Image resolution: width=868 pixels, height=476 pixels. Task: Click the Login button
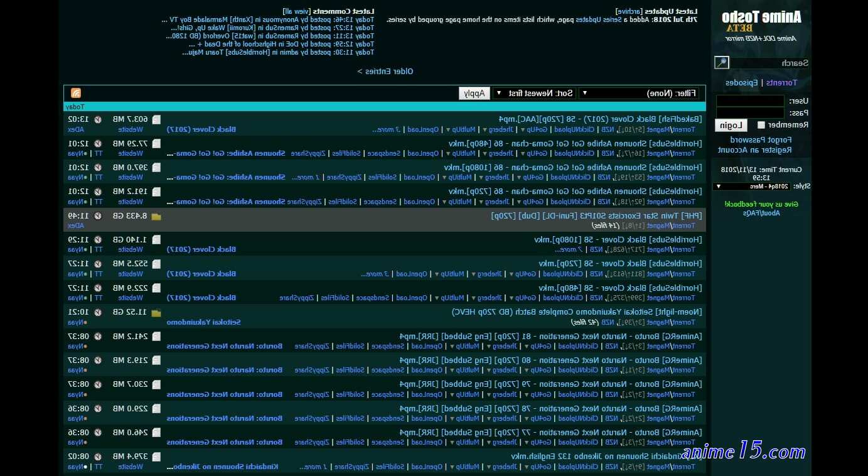(731, 126)
